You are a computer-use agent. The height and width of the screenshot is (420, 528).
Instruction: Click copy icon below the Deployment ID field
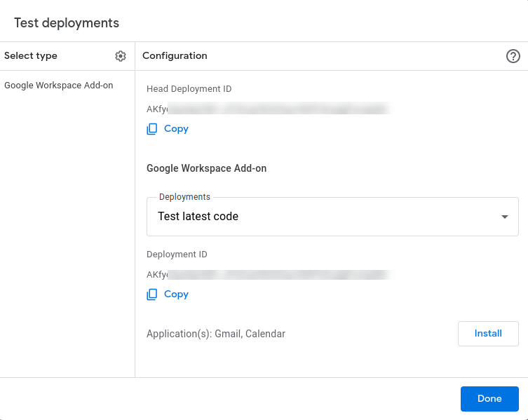coord(152,294)
